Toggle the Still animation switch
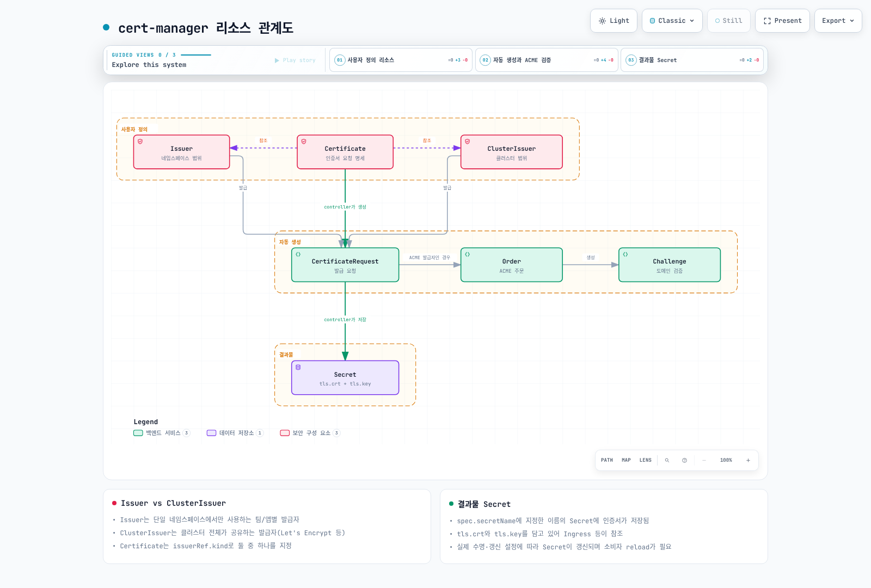Screen dimensions: 871x588 click(729, 21)
